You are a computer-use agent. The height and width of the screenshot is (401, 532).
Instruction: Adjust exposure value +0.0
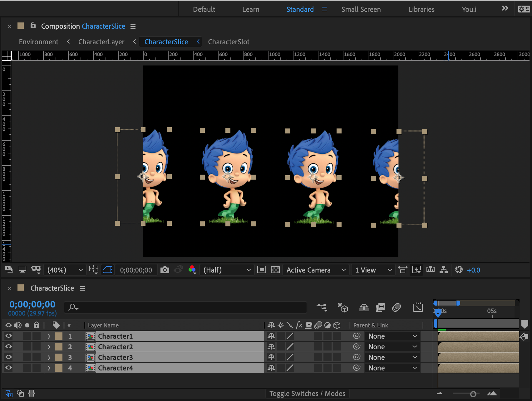[x=473, y=270]
